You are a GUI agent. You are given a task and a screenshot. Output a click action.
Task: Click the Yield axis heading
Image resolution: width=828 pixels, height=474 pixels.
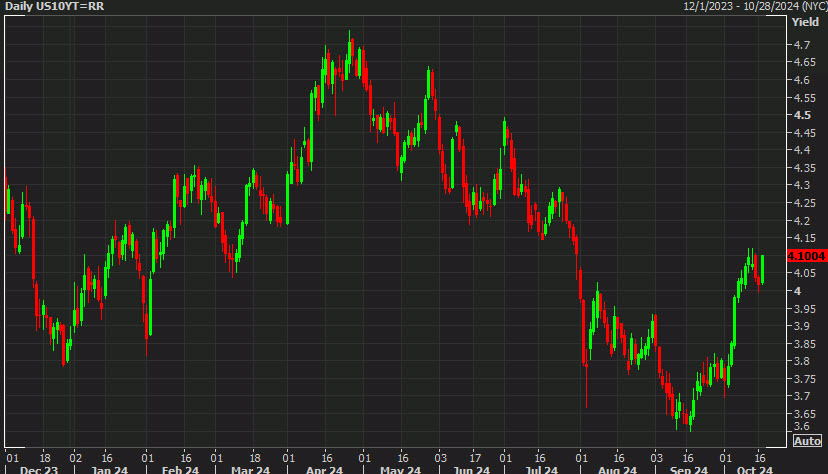pyautogui.click(x=805, y=21)
